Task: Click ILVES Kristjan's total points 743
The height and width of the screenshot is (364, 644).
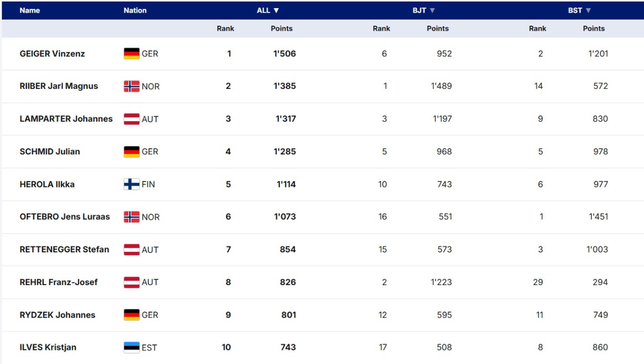Action: coord(288,347)
